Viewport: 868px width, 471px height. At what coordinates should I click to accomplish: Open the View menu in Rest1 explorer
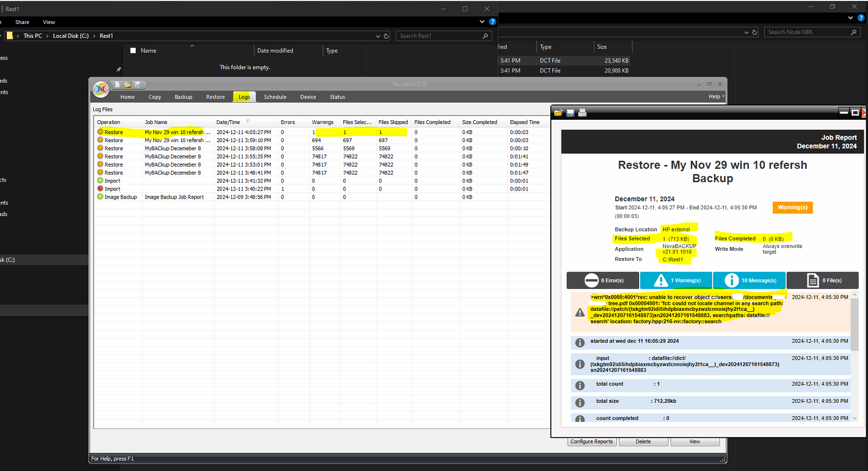coord(49,22)
